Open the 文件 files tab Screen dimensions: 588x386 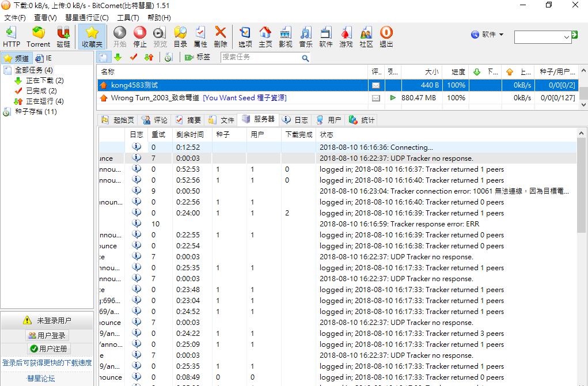[221, 120]
